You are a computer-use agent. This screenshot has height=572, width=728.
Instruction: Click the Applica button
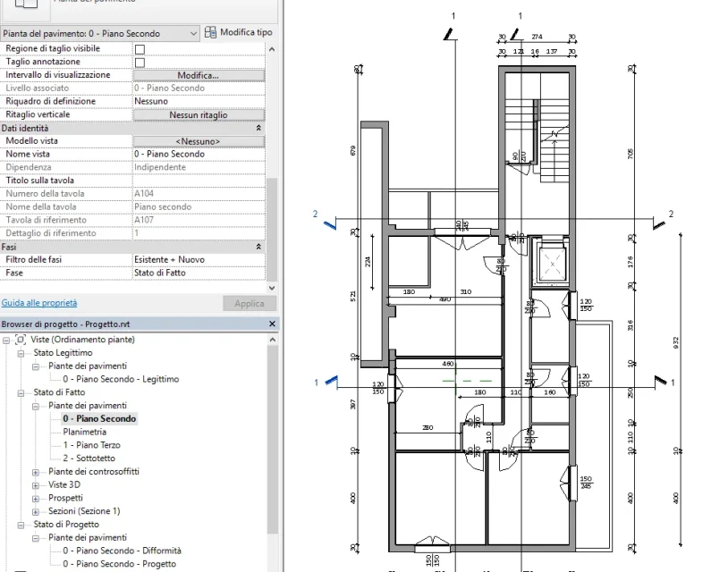250,303
